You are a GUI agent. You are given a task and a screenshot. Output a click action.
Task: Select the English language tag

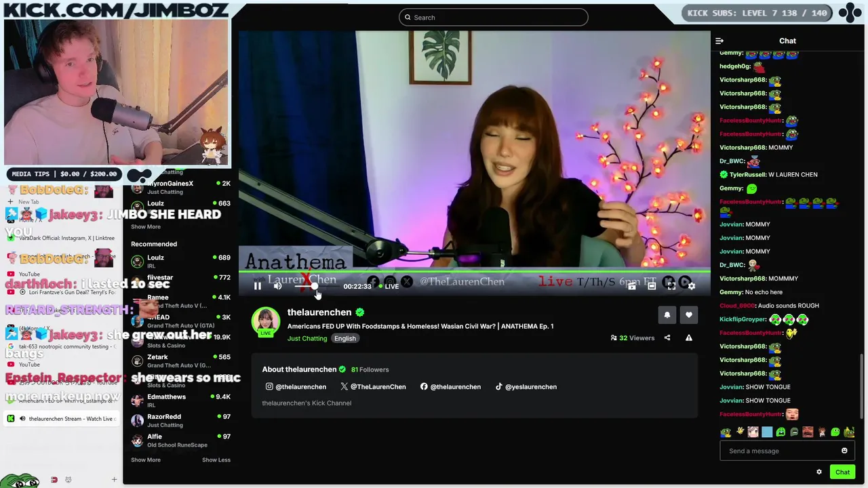[x=345, y=338]
